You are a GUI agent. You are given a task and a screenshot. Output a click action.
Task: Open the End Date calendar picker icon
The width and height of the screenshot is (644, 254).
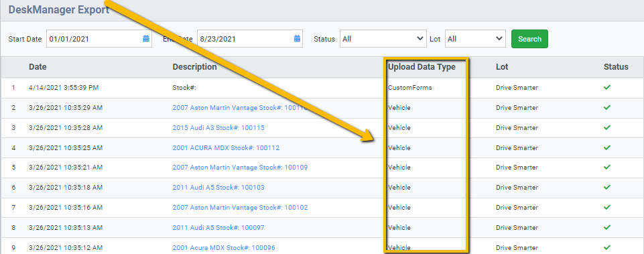point(297,39)
